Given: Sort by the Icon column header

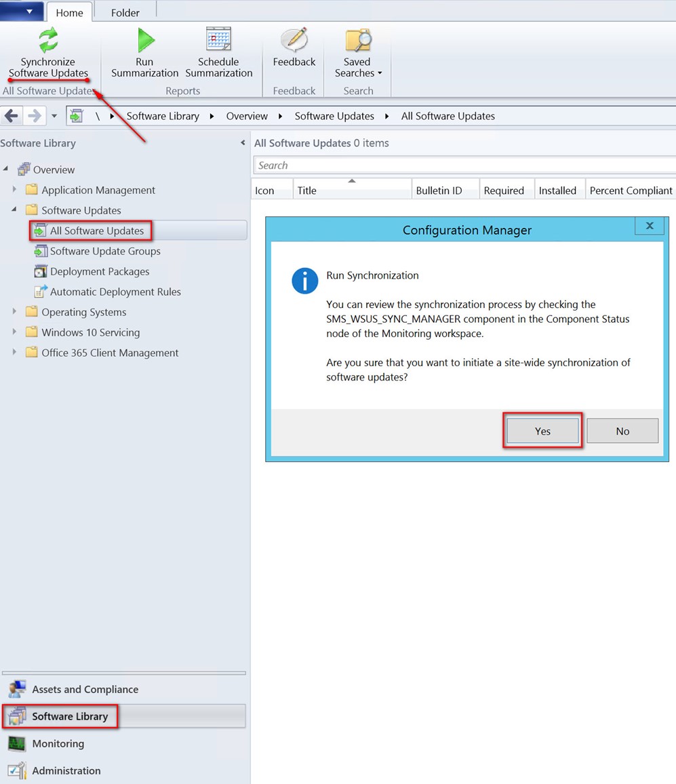Looking at the screenshot, I should pyautogui.click(x=272, y=190).
